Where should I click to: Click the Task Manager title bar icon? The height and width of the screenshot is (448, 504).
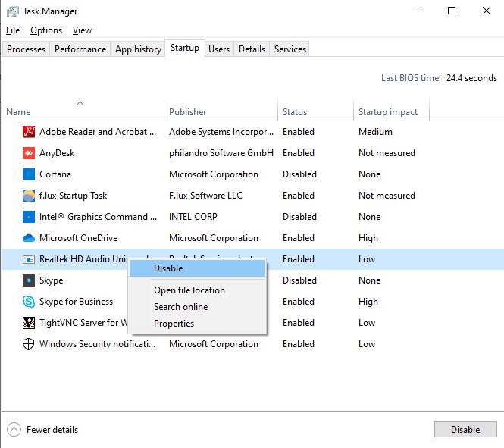(x=13, y=11)
